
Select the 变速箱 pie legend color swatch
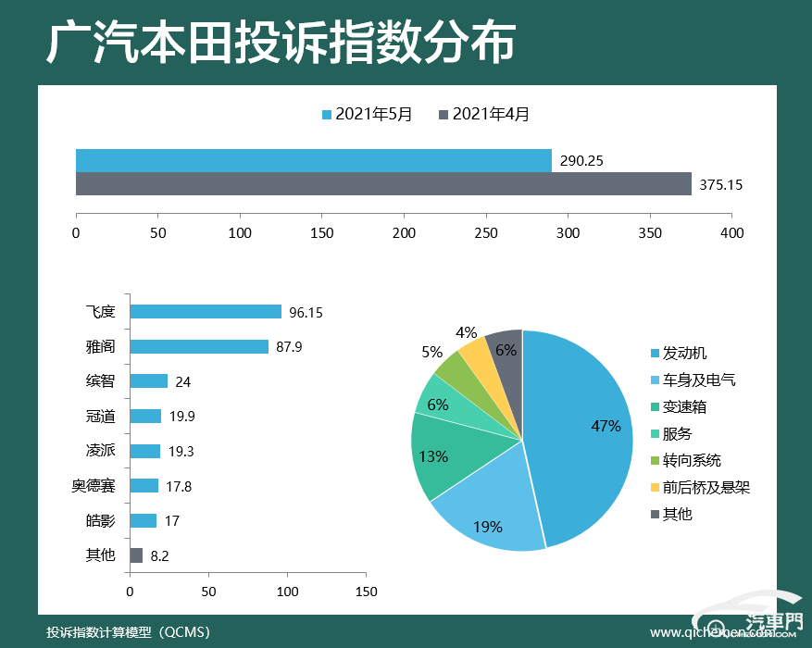click(656, 406)
